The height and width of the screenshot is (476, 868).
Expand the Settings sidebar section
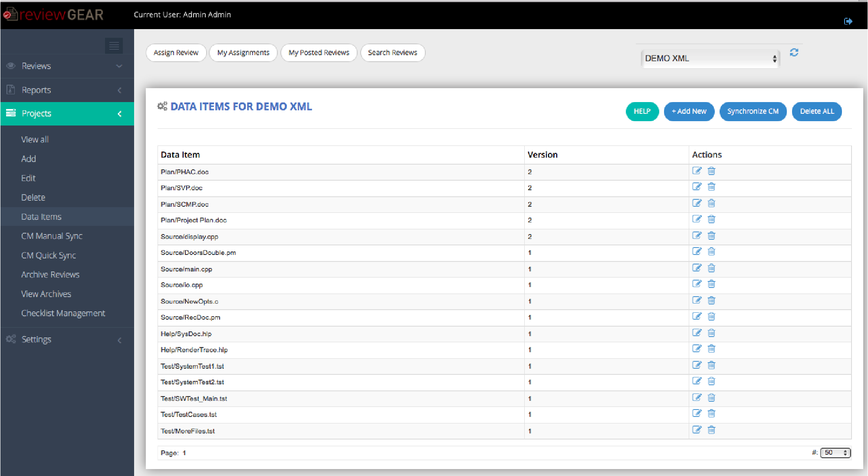[67, 339]
